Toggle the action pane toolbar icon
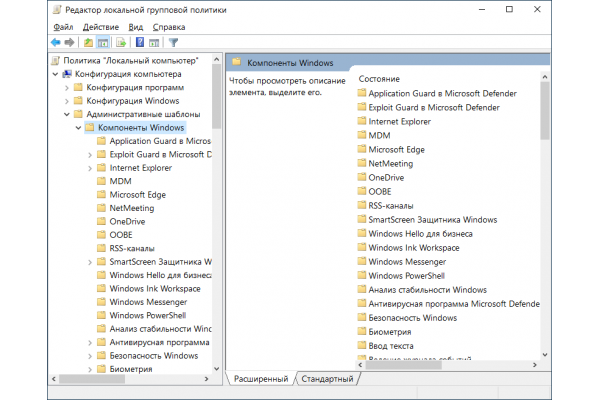This screenshot has height=400, width=600. pos(154,42)
